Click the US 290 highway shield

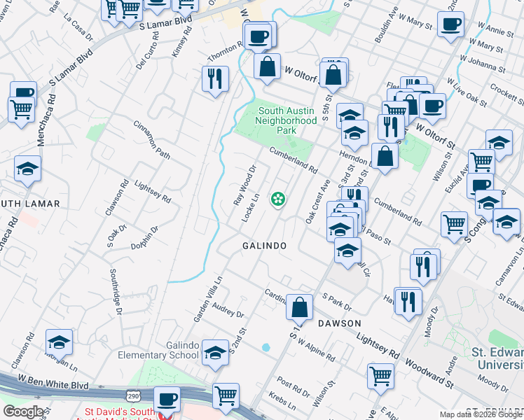(x=133, y=396)
